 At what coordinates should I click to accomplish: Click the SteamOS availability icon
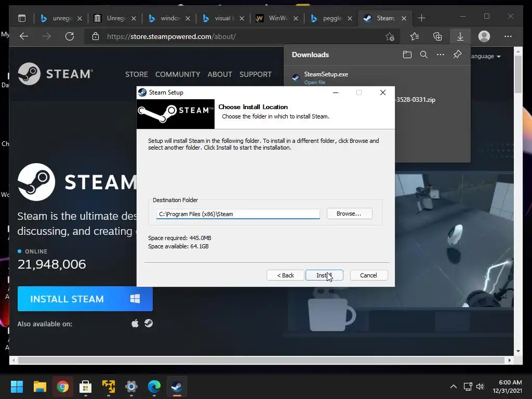pos(148,323)
